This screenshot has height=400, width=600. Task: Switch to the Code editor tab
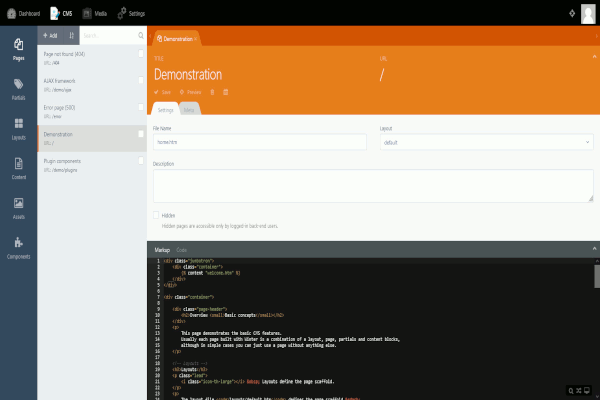[181, 248]
